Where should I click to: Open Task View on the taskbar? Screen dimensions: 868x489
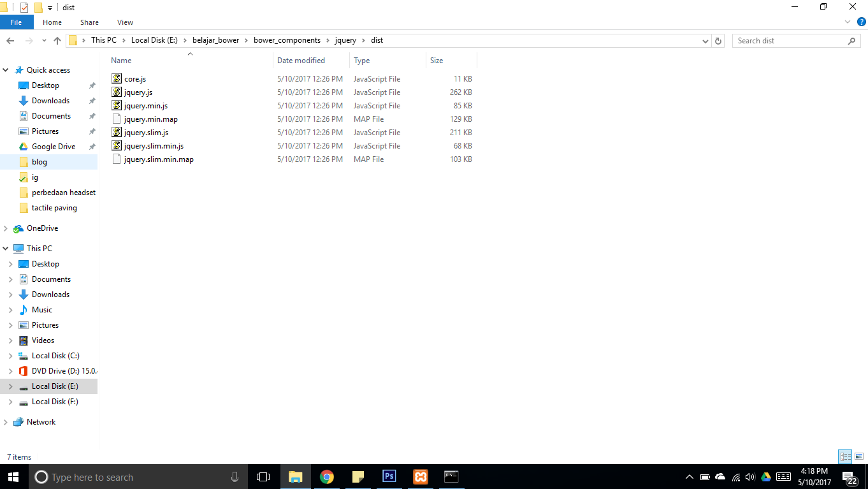tap(263, 477)
